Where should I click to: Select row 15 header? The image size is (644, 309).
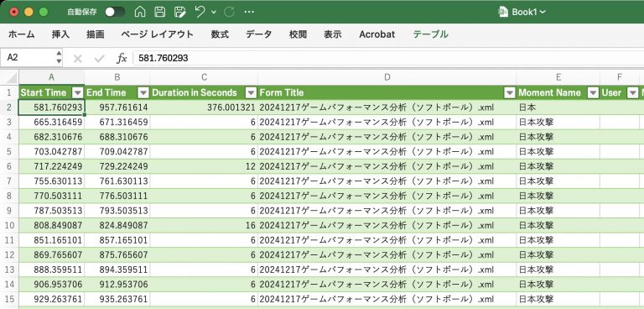pyautogui.click(x=9, y=299)
